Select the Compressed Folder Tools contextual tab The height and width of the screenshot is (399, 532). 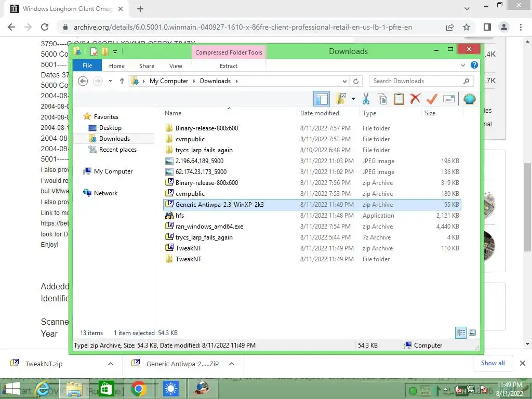[x=229, y=52]
